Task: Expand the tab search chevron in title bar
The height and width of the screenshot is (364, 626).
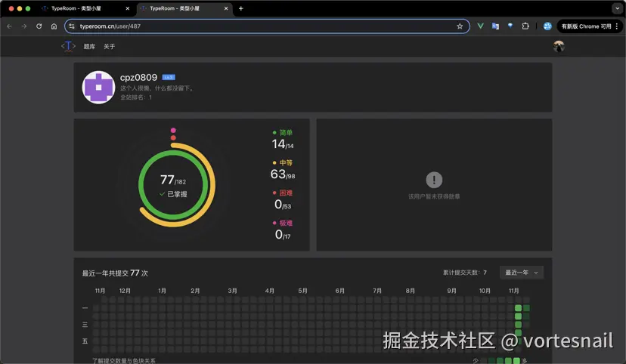Action: tap(616, 8)
